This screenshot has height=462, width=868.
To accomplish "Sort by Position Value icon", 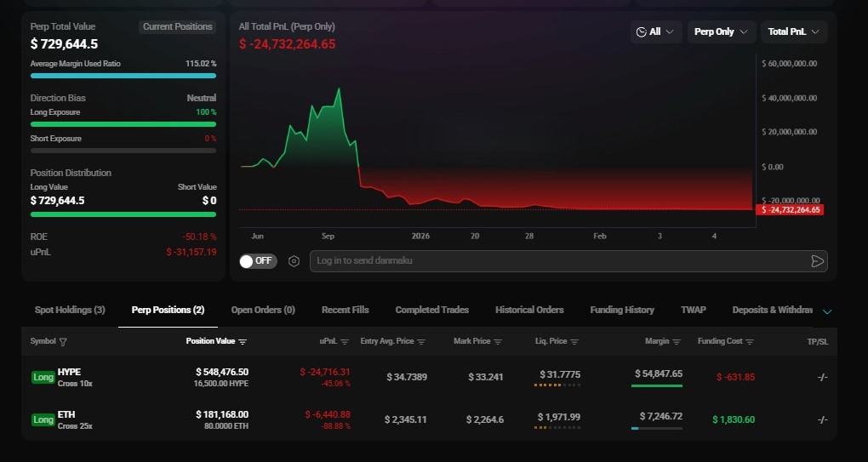I will (x=243, y=342).
